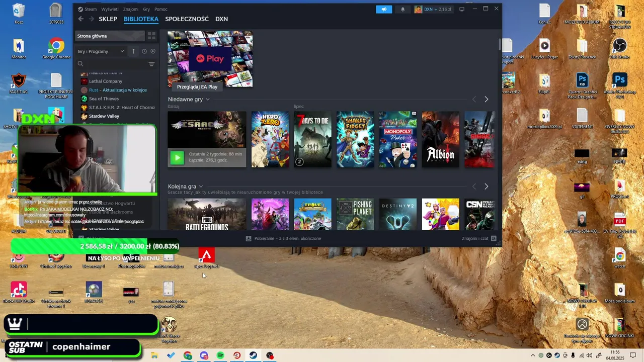This screenshot has height=362, width=644.
Task: Open OBS Studio desktop shortcut
Action: [620, 49]
